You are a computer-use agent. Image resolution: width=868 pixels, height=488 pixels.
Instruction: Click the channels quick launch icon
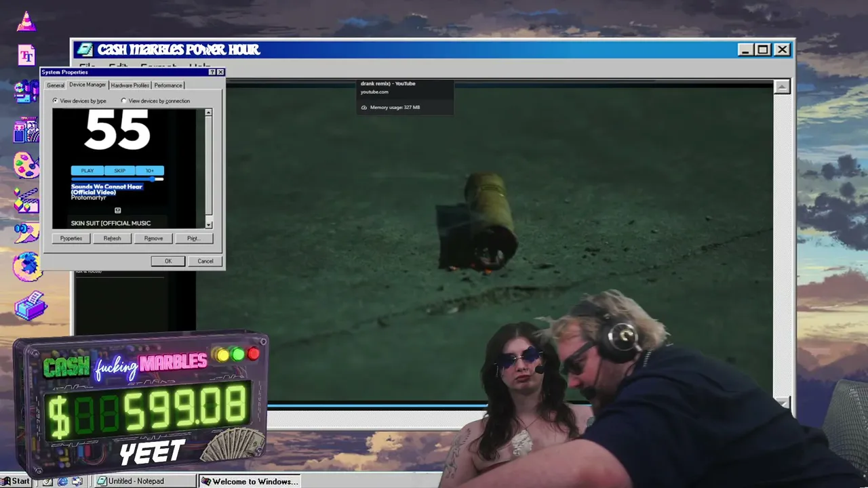point(77,481)
